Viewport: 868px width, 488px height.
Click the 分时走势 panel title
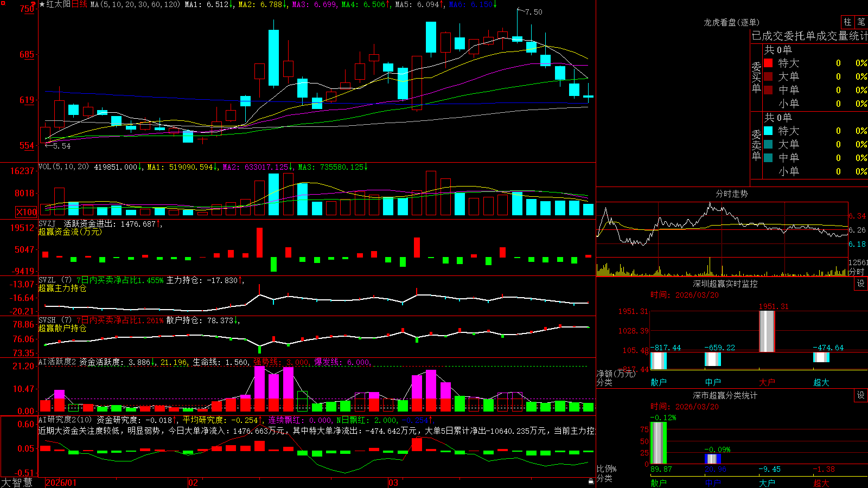coord(731,194)
